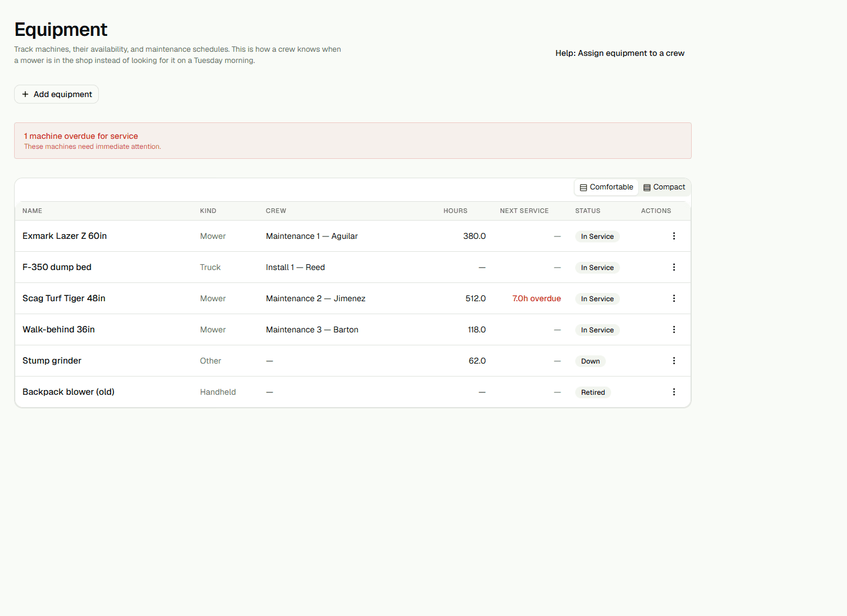Click the Handheld kind cell
This screenshot has height=616, width=847.
pos(218,392)
